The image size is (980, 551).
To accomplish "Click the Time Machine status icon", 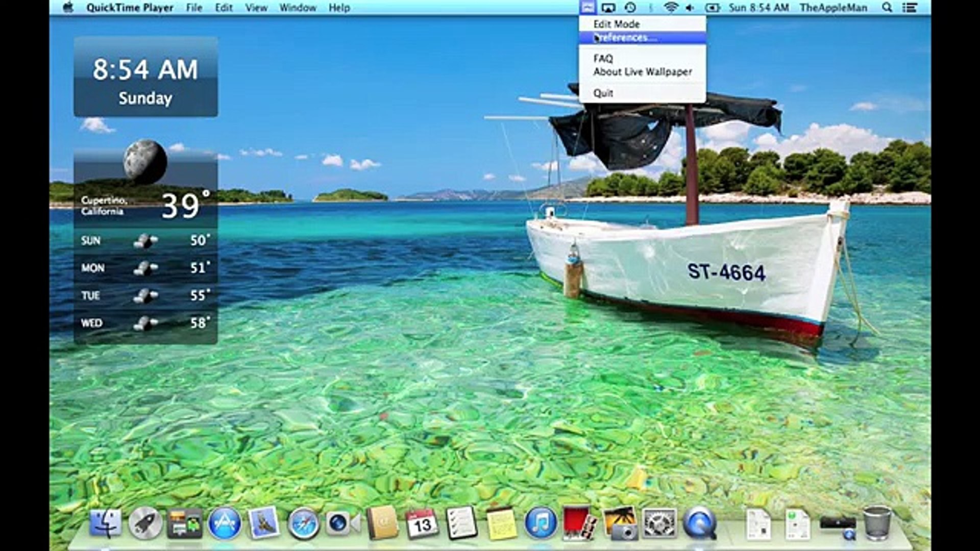I will tap(630, 8).
